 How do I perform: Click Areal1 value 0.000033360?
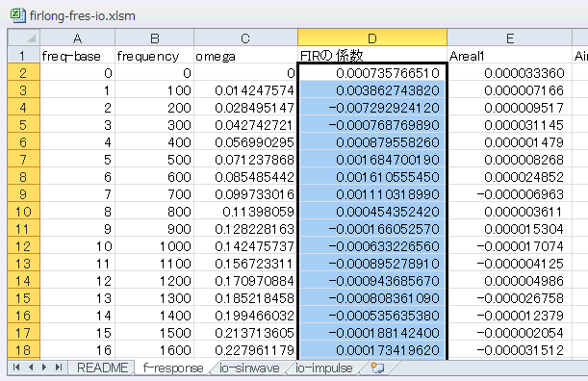510,73
